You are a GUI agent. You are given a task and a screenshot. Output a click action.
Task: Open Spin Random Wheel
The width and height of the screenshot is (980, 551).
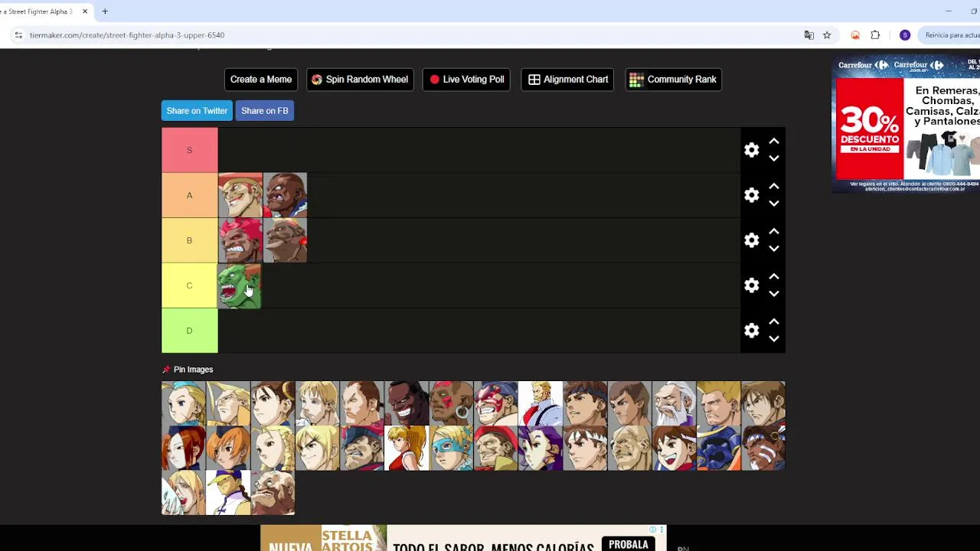[x=360, y=80]
